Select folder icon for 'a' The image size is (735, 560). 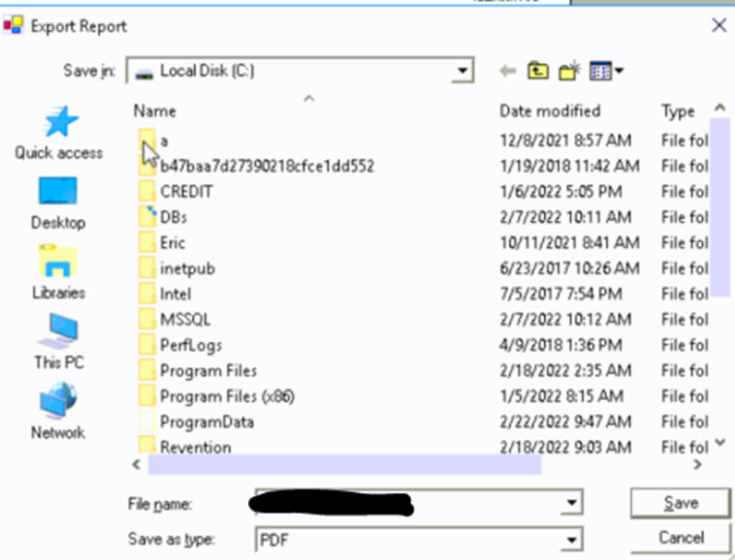point(146,140)
